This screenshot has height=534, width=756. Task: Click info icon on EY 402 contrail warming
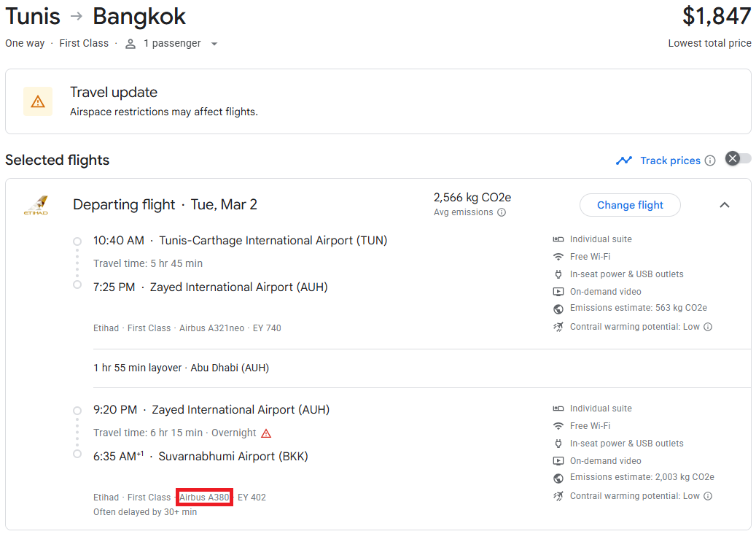click(708, 496)
